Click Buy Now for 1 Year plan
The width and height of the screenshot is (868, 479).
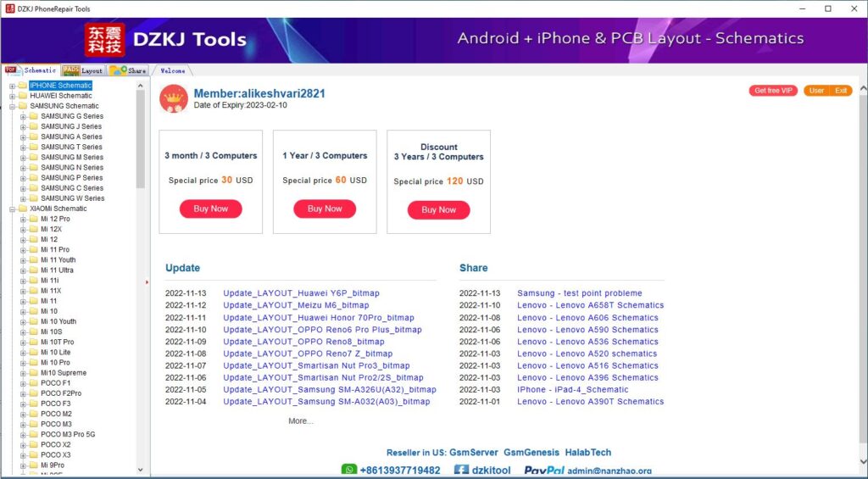coord(325,209)
